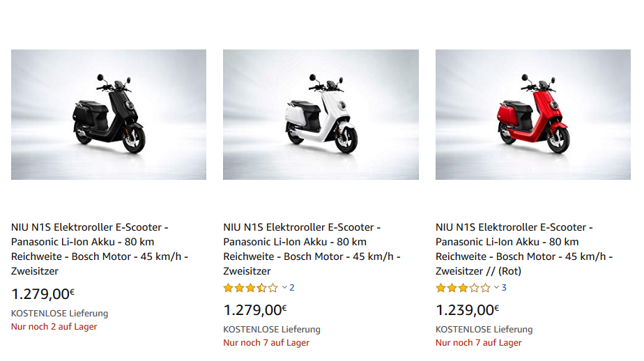Open the 2 reviews link

292,288
